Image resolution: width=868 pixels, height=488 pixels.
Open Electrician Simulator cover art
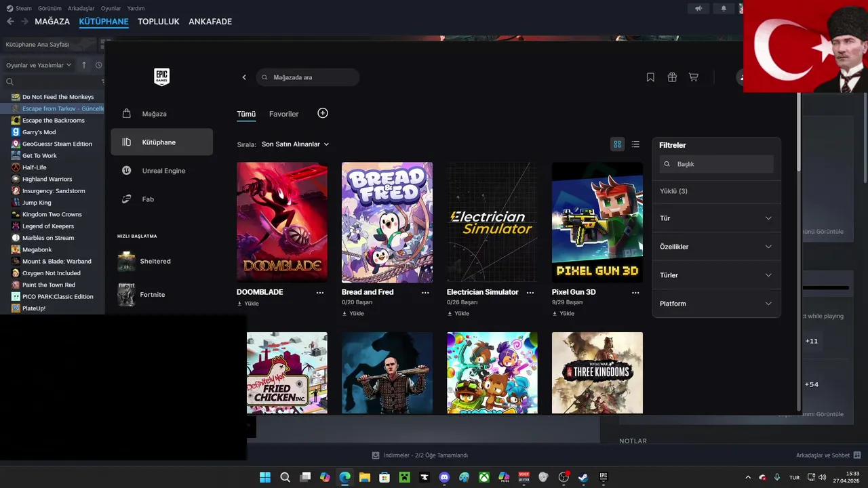(492, 222)
